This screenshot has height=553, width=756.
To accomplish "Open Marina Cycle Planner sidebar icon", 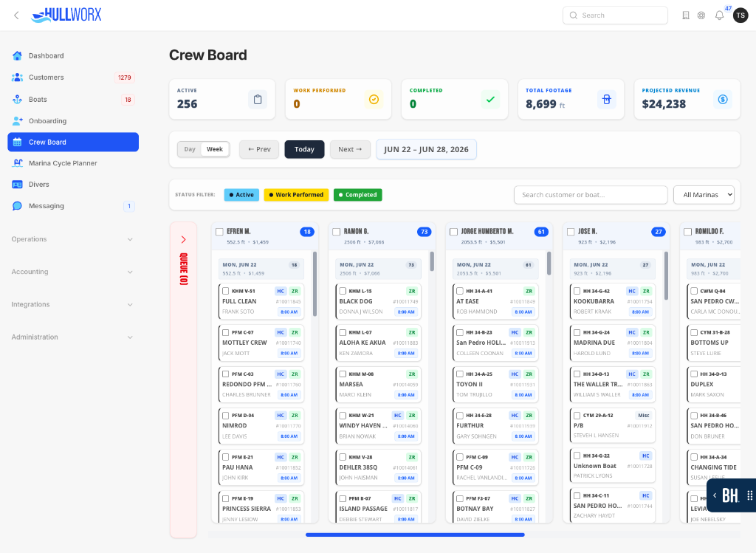I will [18, 163].
